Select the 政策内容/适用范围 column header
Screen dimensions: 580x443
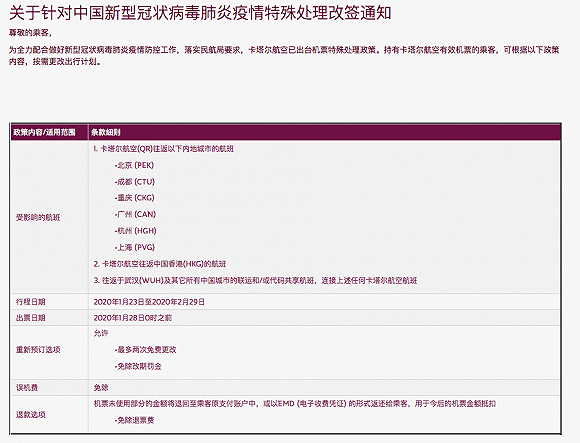(x=44, y=132)
